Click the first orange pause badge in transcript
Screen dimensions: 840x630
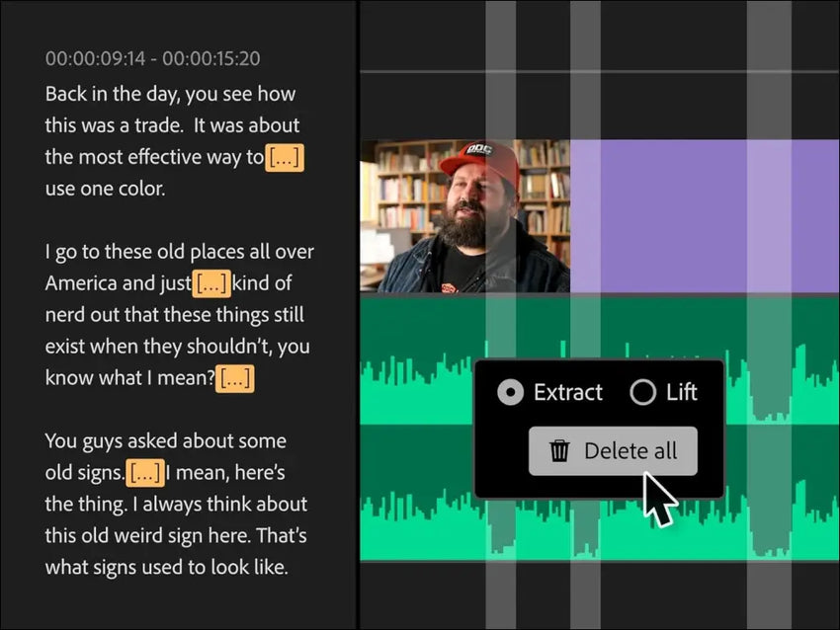pyautogui.click(x=285, y=157)
